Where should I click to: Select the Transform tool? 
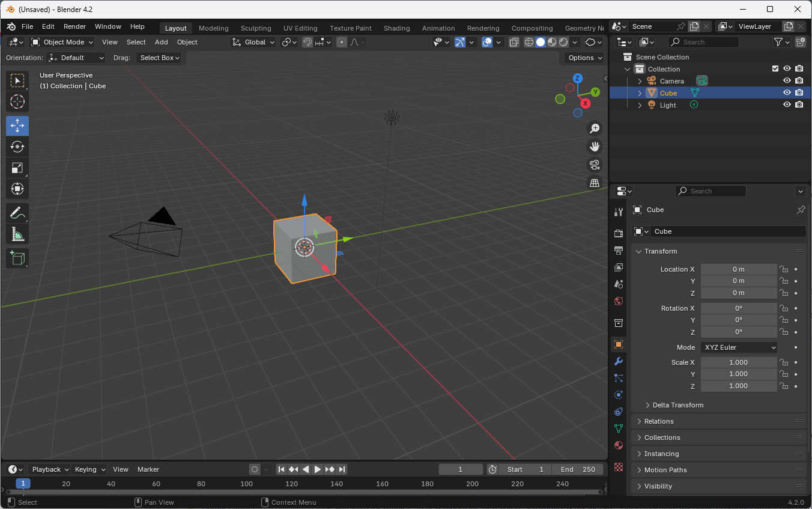point(17,189)
